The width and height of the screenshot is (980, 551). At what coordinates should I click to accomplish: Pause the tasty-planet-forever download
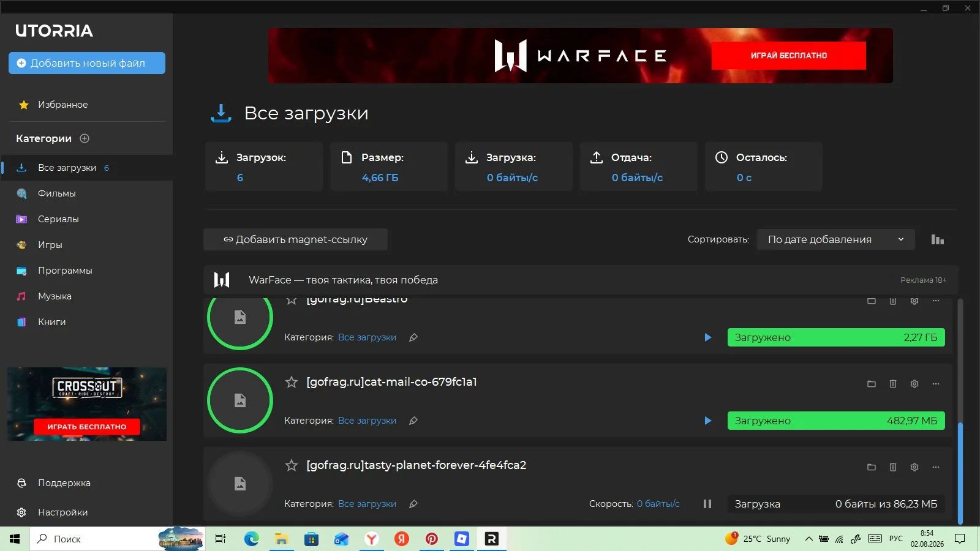click(707, 504)
